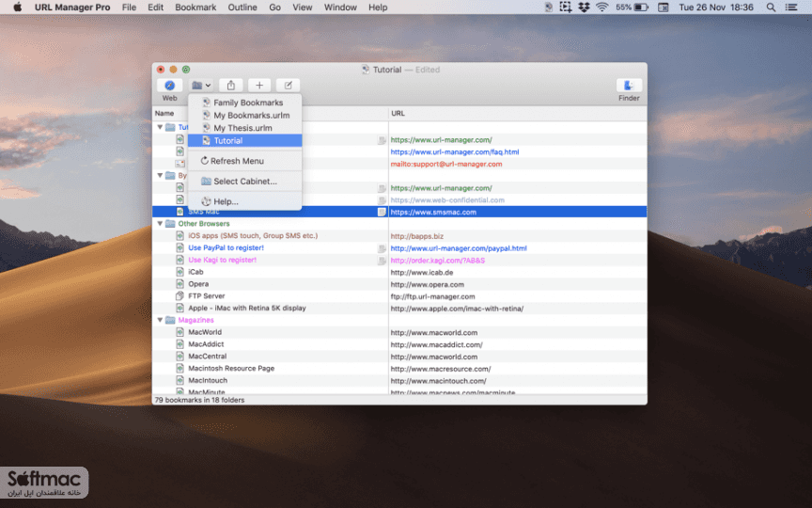
Task: Open My Thesis.urlm from the menu
Action: point(244,128)
